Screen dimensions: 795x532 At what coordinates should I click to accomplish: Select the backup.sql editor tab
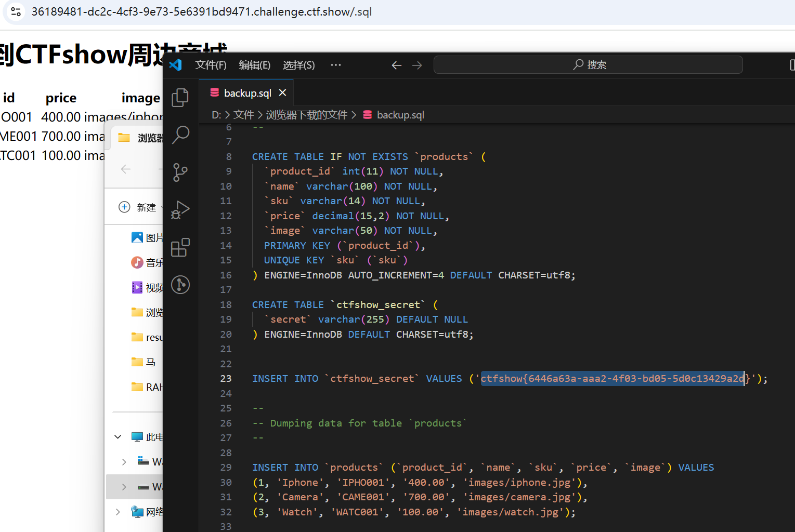[x=246, y=92]
